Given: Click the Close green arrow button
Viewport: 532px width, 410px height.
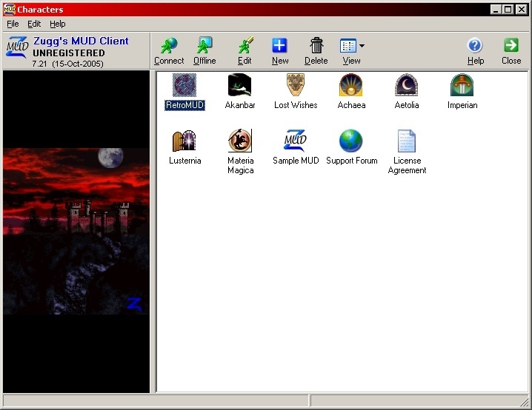Looking at the screenshot, I should tap(511, 51).
